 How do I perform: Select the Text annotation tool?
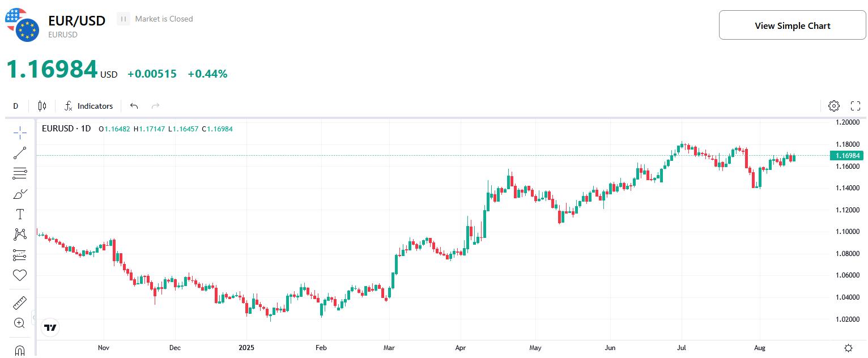pos(19,214)
